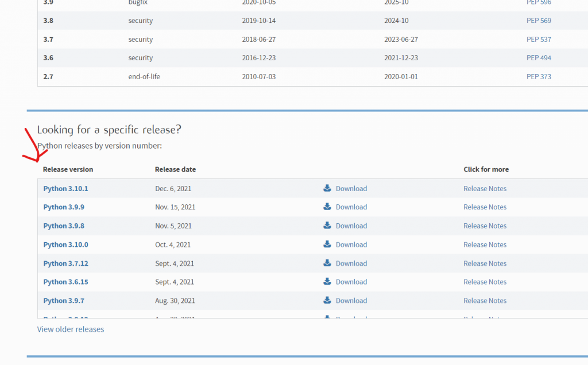Image resolution: width=588 pixels, height=365 pixels.
Task: Select the 2024-10 end of support cell
Action: [x=396, y=21]
